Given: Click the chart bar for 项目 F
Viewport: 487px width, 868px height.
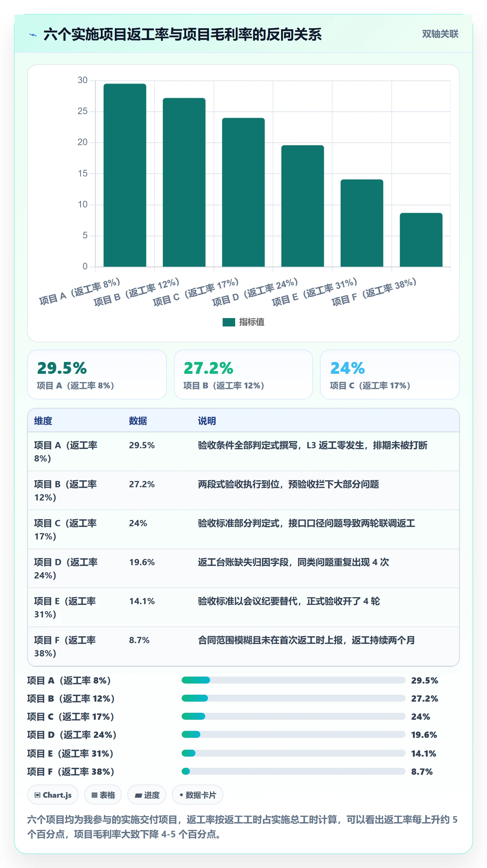Looking at the screenshot, I should tap(421, 240).
